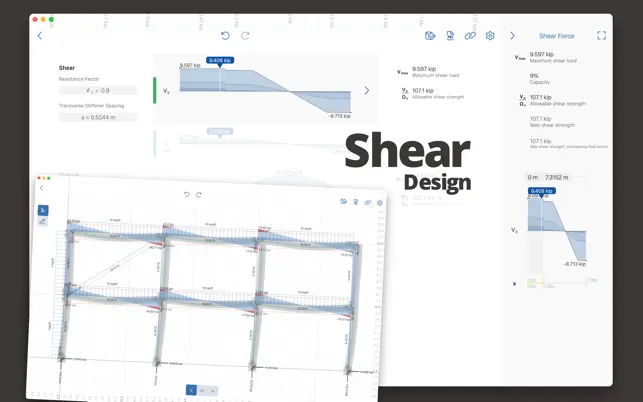Open the export icon in the frame window

[344, 201]
